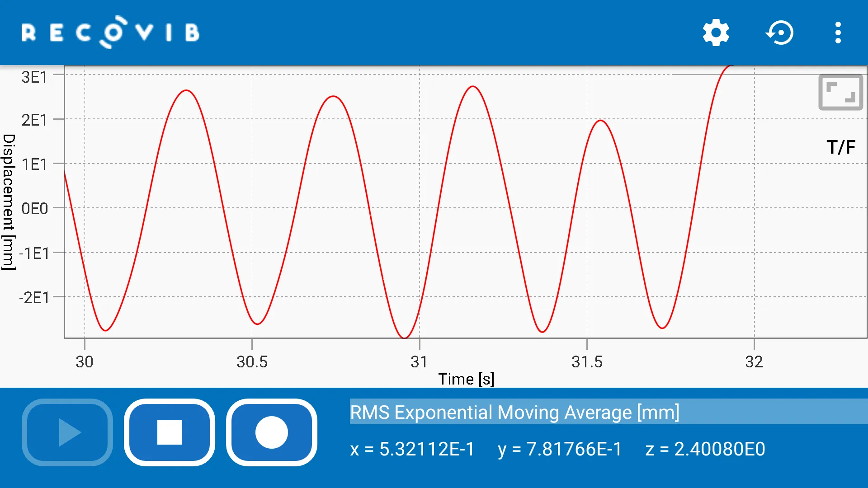Screen dimensions: 868x488
Task: Click the Record button
Action: (x=271, y=432)
